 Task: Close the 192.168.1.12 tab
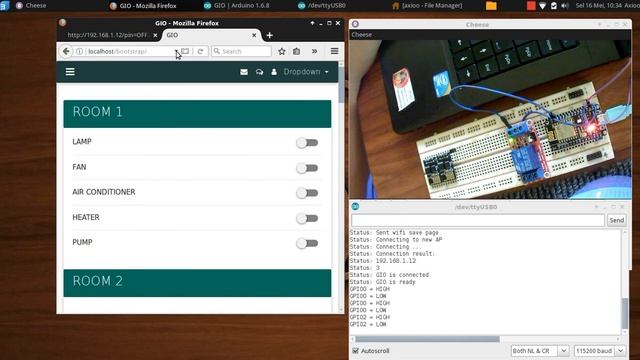tap(155, 36)
